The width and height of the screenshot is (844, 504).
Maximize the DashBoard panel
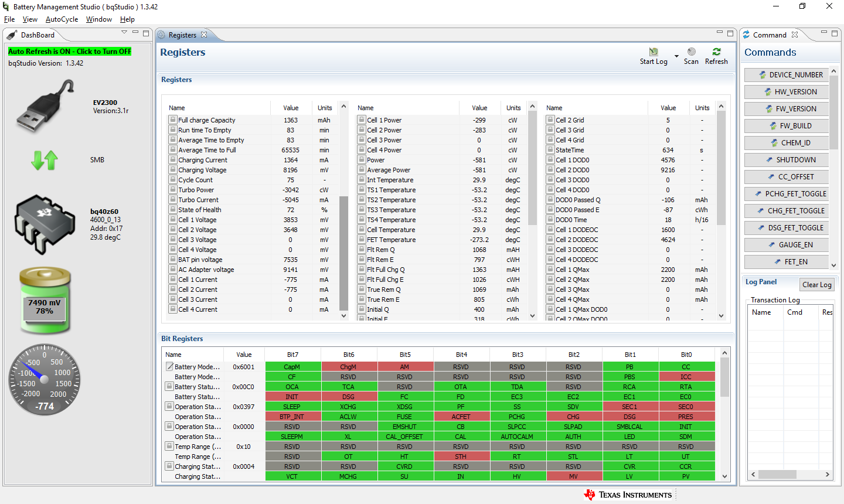pos(146,33)
